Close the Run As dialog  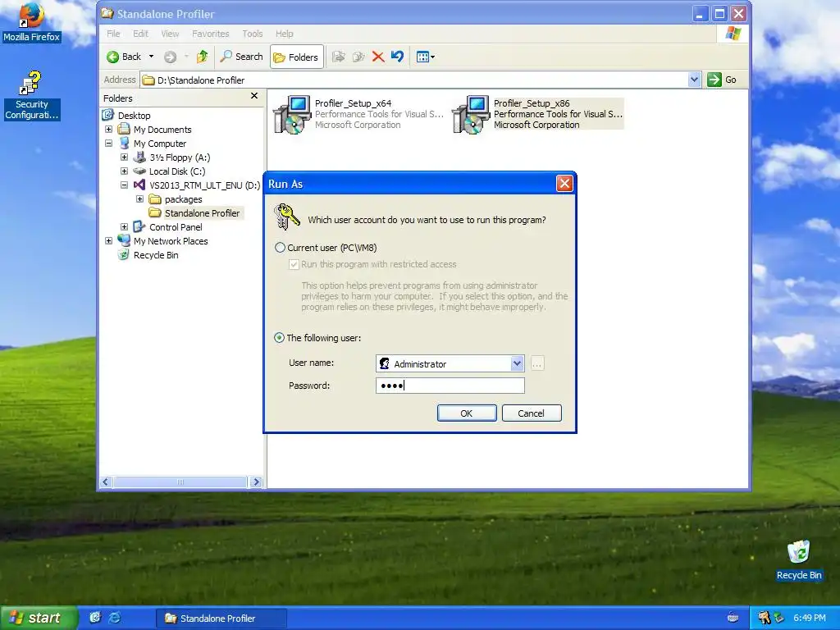click(x=564, y=184)
